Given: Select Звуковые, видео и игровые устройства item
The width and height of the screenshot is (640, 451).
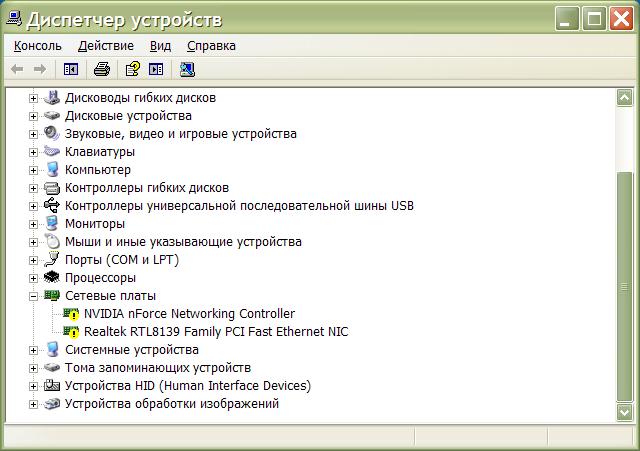Looking at the screenshot, I should click(180, 134).
